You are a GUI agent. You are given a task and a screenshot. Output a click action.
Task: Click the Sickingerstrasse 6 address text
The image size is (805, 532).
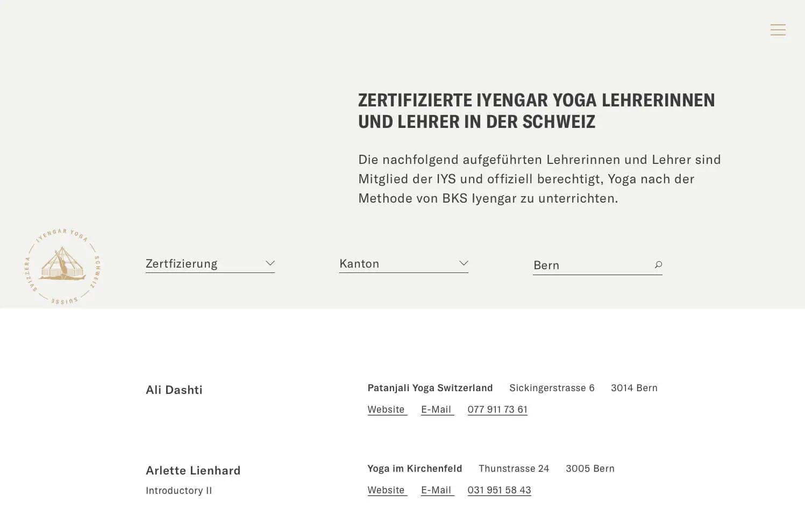coord(552,388)
